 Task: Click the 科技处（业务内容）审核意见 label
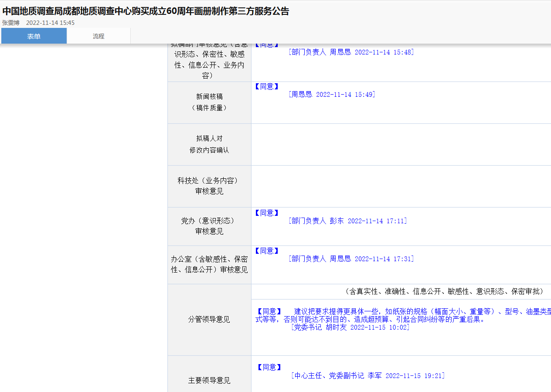point(209,186)
